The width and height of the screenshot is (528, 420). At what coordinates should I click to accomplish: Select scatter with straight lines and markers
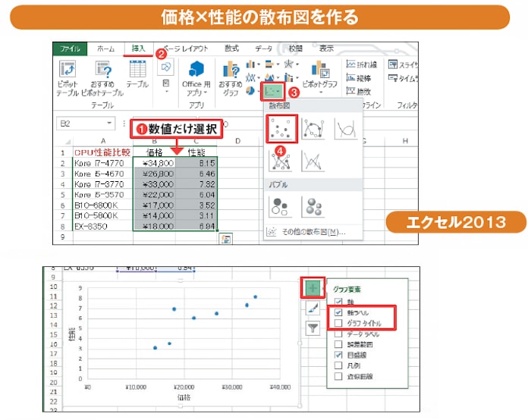pyautogui.click(x=281, y=161)
